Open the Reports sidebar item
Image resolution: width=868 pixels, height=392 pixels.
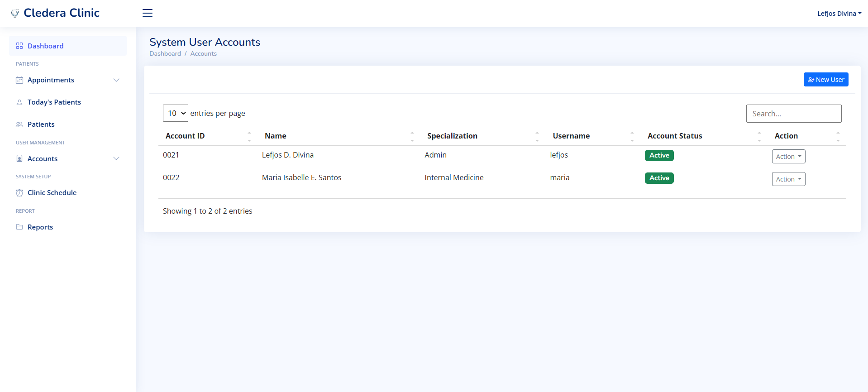click(40, 227)
